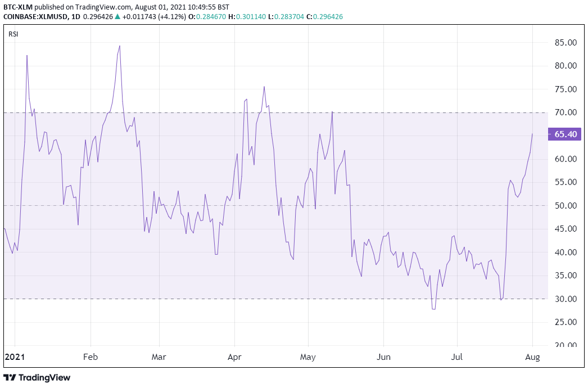588x388 pixels.
Task: Click the 2021 label on time axis
Action: (15, 357)
